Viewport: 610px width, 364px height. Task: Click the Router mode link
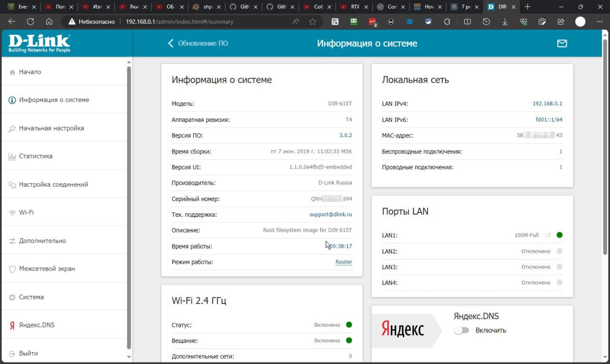pyautogui.click(x=344, y=262)
